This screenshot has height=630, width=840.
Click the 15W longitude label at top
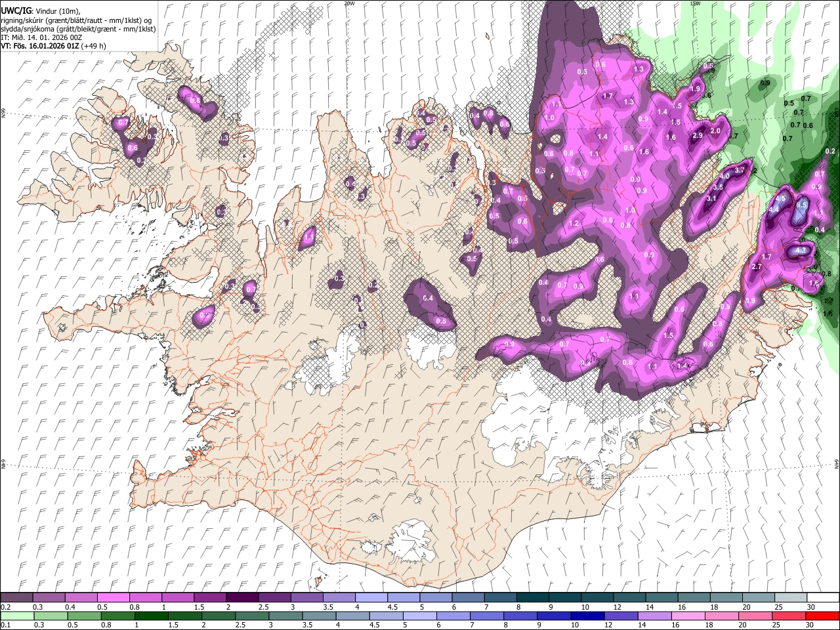(695, 3)
